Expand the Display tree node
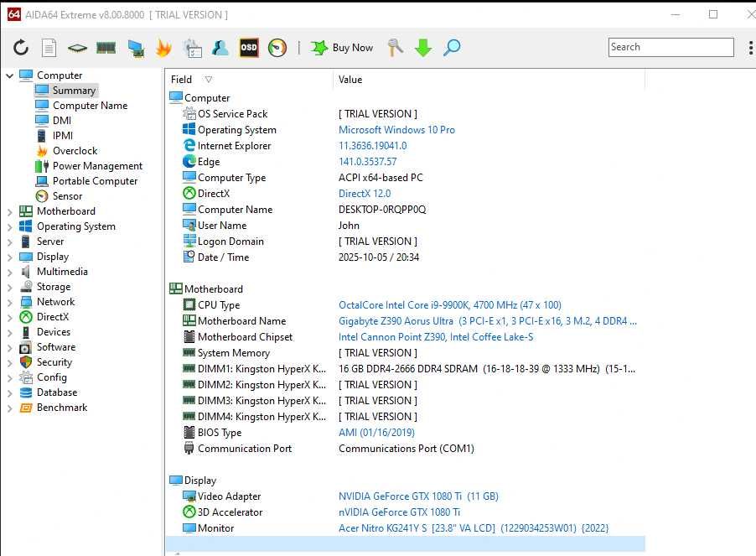756x556 pixels. coord(9,257)
